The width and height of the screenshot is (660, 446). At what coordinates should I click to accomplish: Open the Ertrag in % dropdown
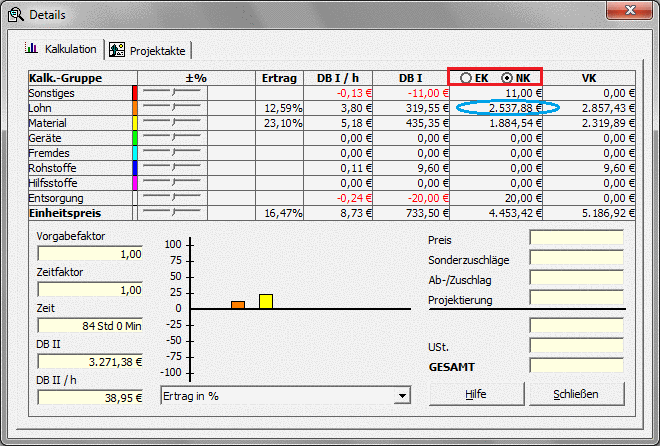pyautogui.click(x=402, y=396)
